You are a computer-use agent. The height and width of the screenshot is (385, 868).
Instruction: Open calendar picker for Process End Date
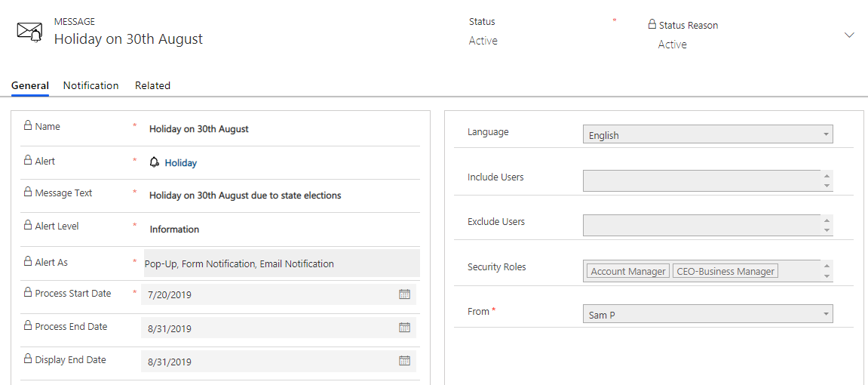[404, 328]
